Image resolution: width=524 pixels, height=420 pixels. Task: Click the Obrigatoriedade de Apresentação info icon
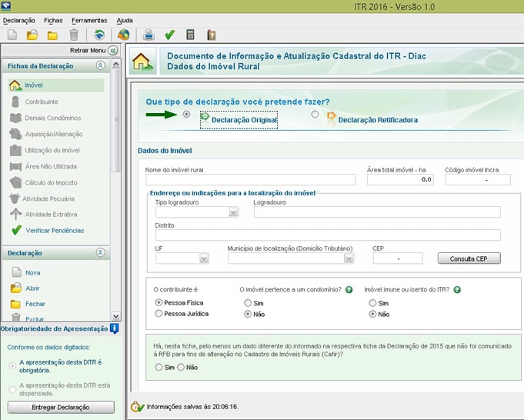click(x=115, y=328)
